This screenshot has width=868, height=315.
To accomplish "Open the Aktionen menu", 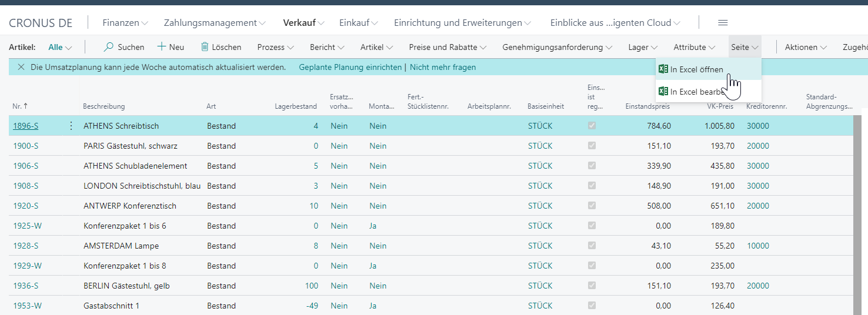I will [x=806, y=47].
